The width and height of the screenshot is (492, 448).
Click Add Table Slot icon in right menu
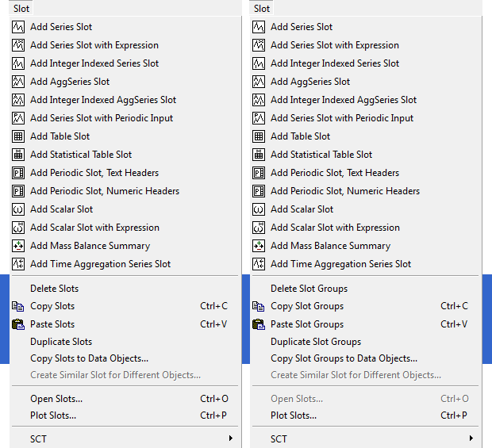tap(259, 136)
